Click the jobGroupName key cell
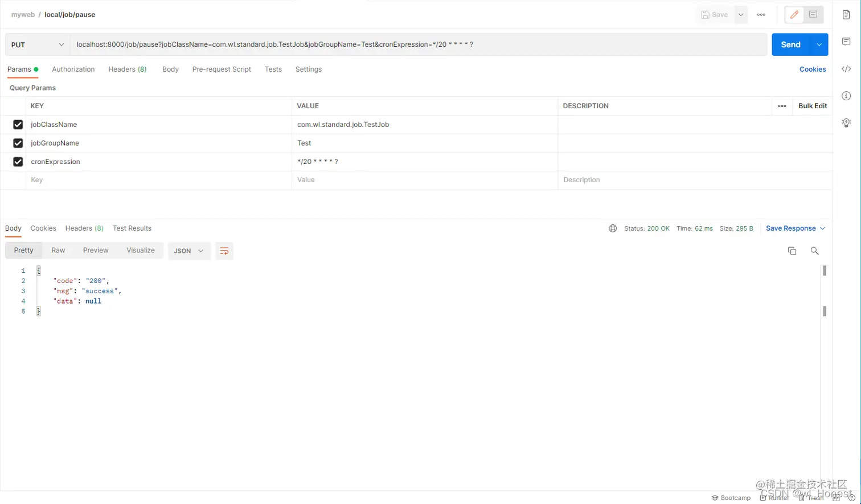Viewport: 861px width, 504px height. [x=158, y=143]
